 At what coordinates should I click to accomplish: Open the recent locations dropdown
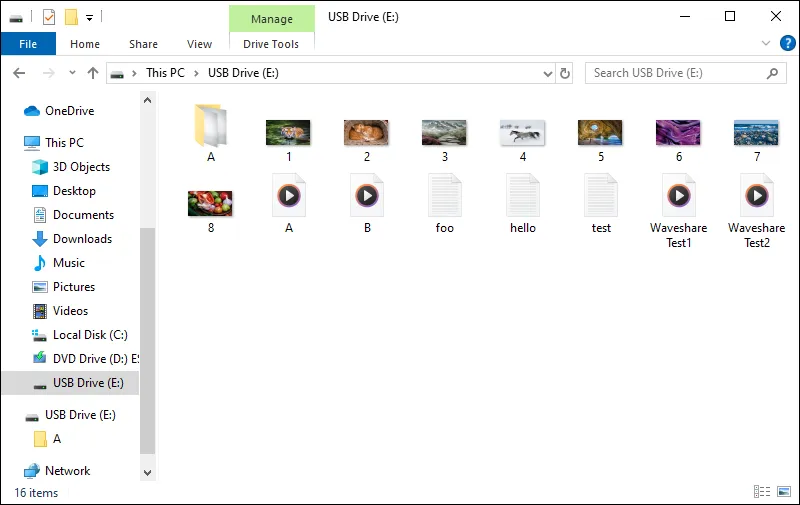click(72, 73)
